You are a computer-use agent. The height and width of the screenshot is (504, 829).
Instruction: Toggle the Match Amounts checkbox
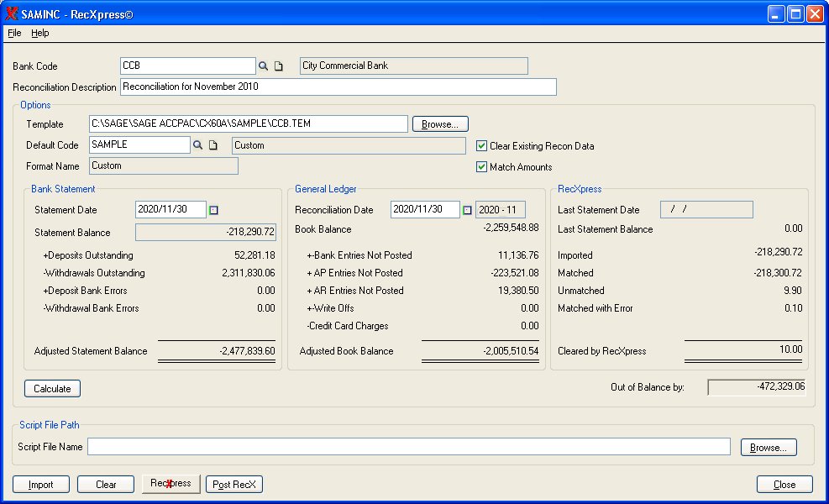pyautogui.click(x=481, y=166)
